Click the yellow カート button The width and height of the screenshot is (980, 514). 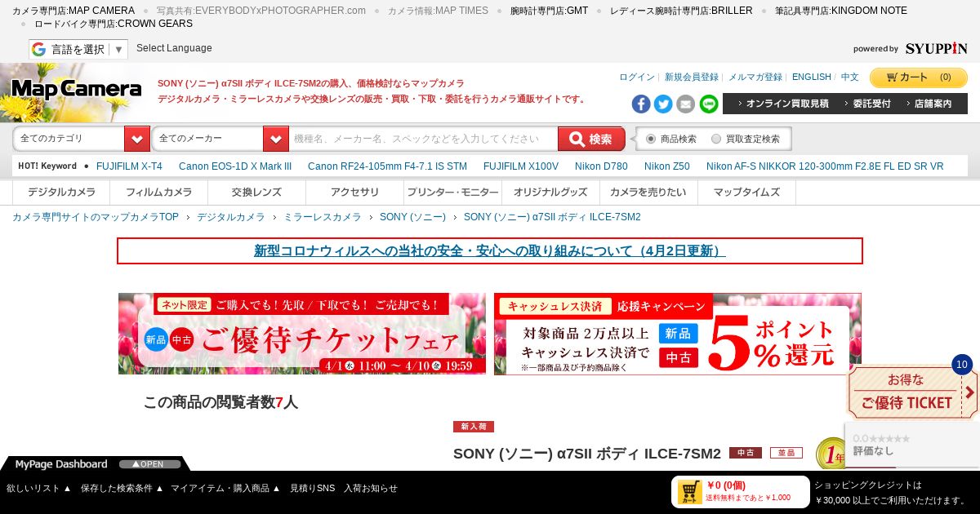click(x=919, y=78)
